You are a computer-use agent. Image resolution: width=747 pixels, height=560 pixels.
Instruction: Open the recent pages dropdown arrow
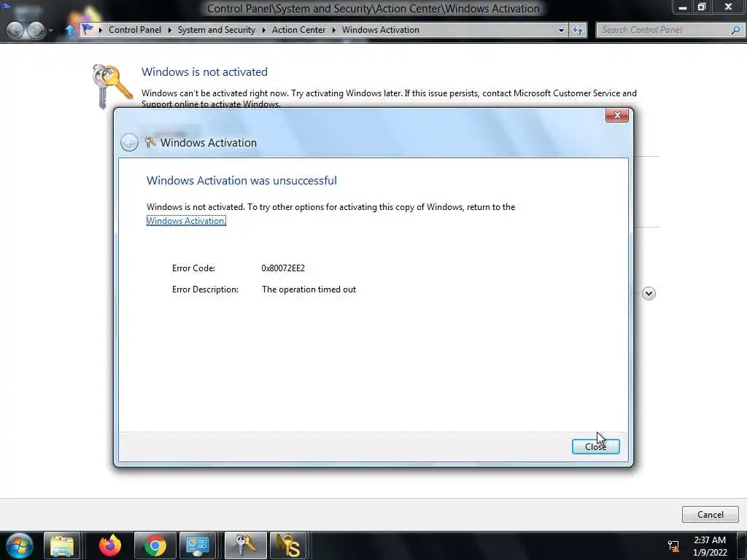coord(50,31)
